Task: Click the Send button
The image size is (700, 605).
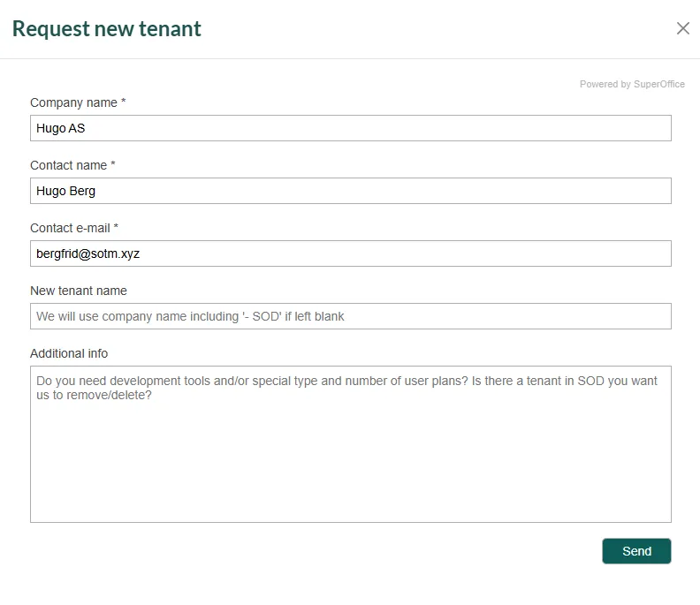Action: (x=636, y=551)
